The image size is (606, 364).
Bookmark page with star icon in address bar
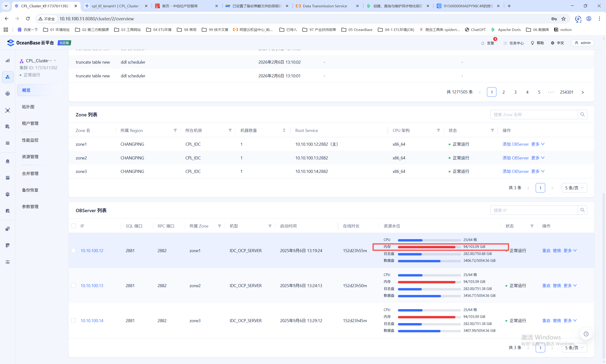pos(564,19)
